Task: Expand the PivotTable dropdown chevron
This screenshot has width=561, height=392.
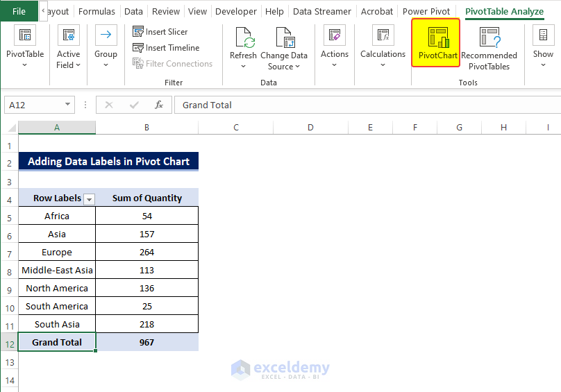Action: [x=25, y=65]
